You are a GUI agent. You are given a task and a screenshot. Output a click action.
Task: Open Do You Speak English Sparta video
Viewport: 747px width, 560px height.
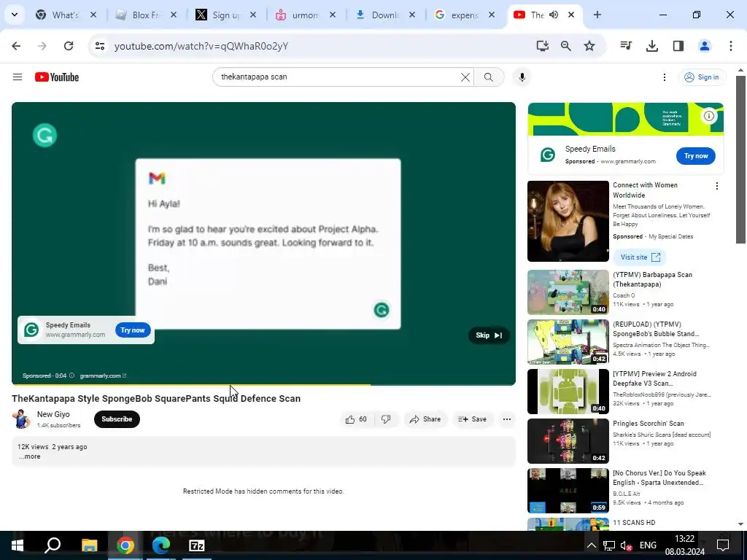[568, 491]
